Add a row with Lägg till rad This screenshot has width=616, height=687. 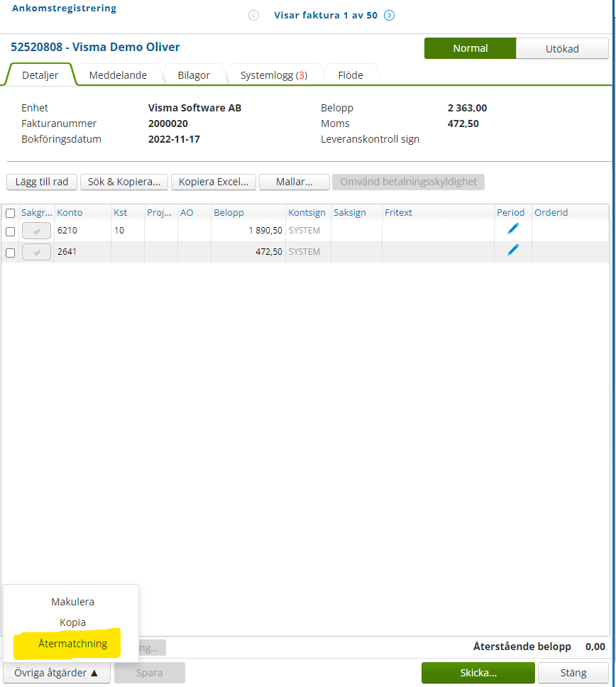click(x=42, y=182)
